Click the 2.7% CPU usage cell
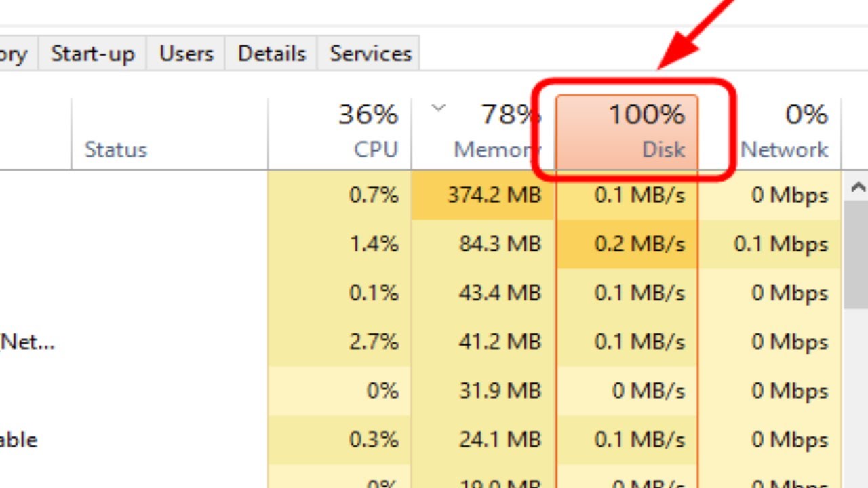The width and height of the screenshot is (868, 488). [x=374, y=342]
